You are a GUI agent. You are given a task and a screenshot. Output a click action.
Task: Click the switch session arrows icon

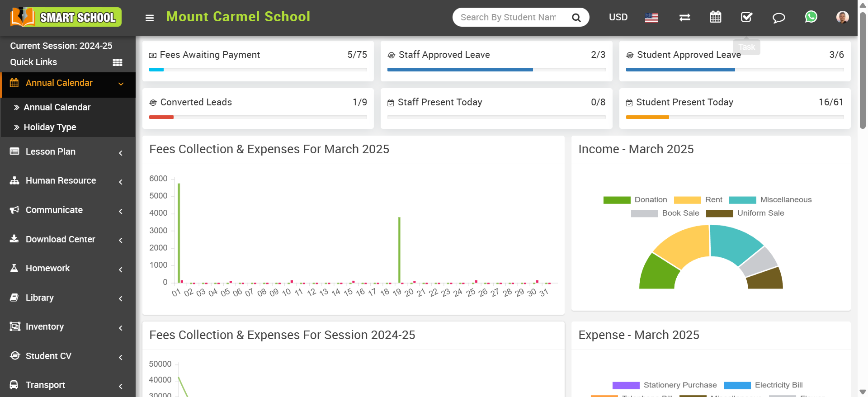pyautogui.click(x=685, y=18)
